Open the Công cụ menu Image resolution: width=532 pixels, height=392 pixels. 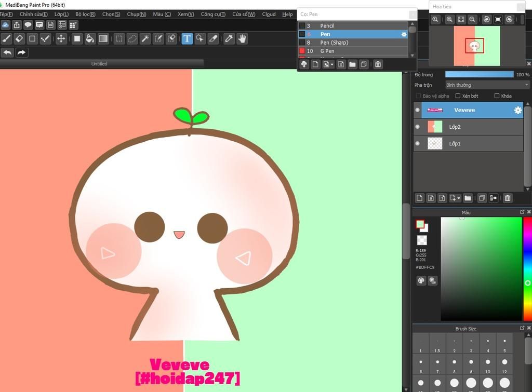coord(213,14)
